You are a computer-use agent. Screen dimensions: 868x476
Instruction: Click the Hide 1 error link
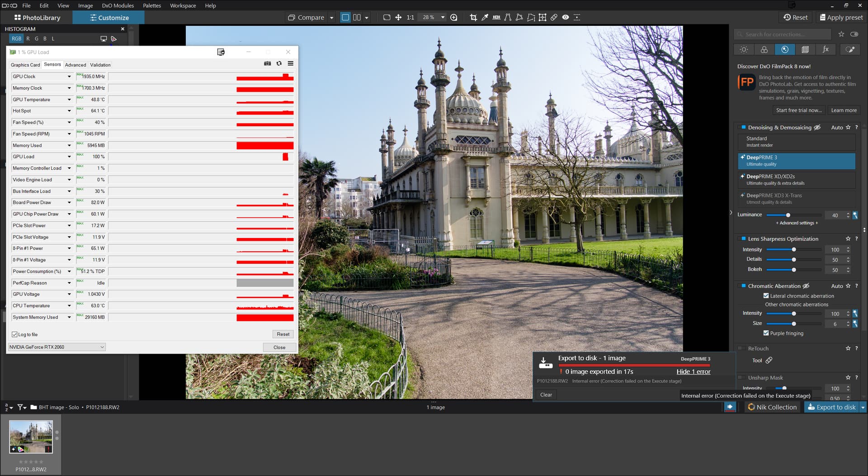693,371
